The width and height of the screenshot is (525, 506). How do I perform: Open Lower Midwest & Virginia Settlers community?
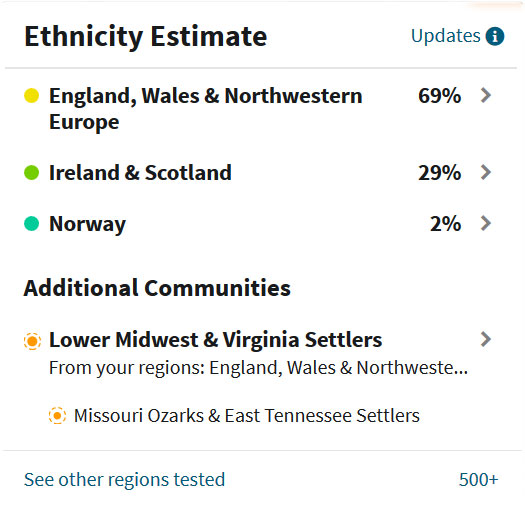tap(215, 340)
